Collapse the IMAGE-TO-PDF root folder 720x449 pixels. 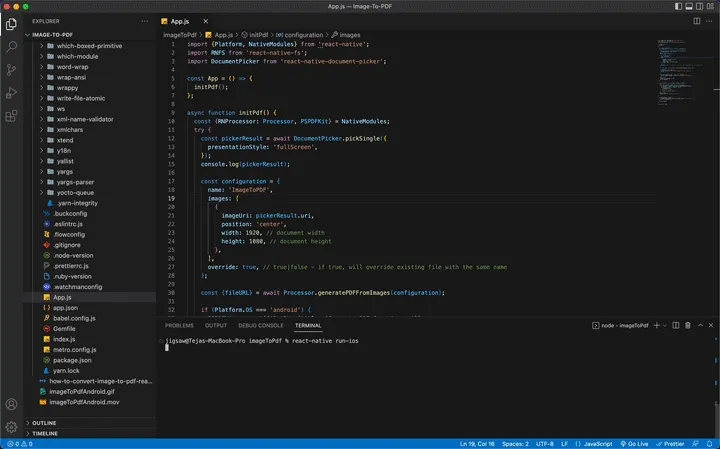[x=52, y=35]
